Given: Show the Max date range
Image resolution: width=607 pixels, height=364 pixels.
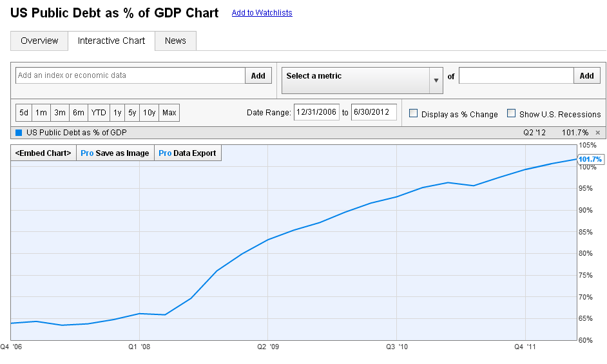Looking at the screenshot, I should coord(169,113).
